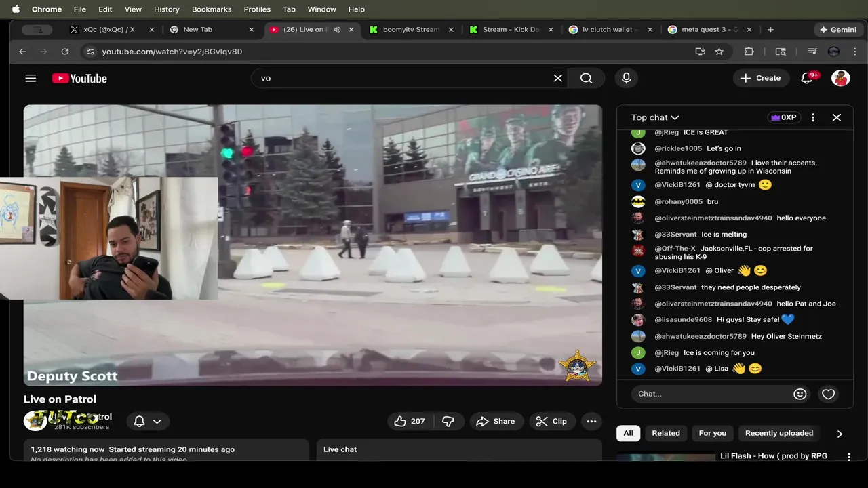Click the 0XP channel points badge

point(783,117)
